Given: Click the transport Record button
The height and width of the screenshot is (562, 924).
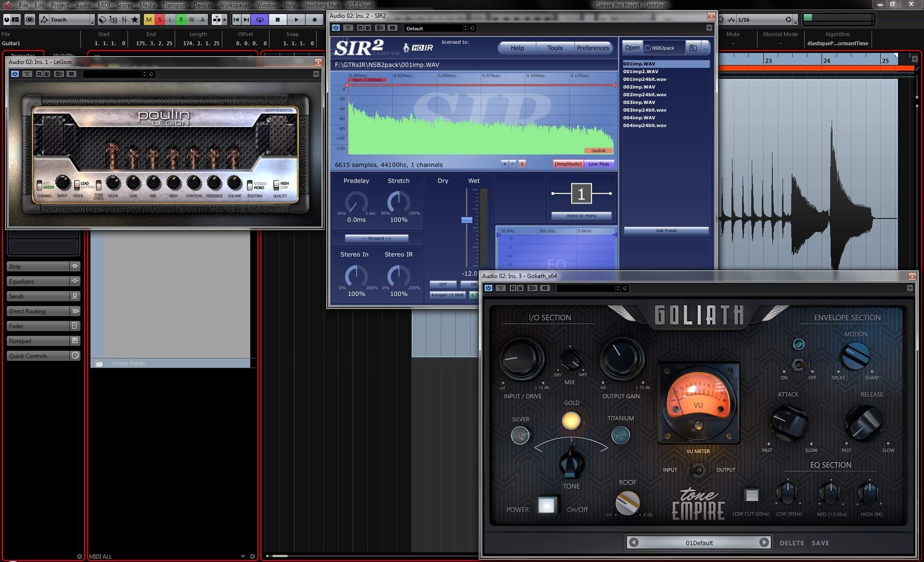Looking at the screenshot, I should (x=315, y=20).
